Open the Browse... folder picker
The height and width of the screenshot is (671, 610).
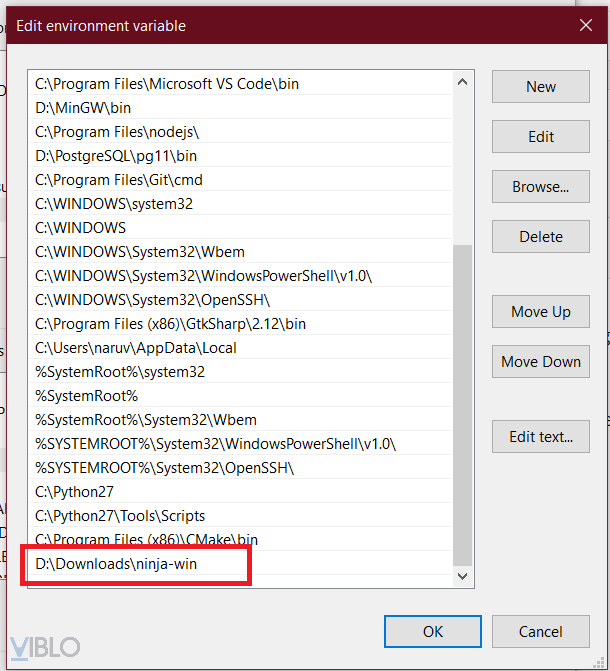tap(541, 187)
